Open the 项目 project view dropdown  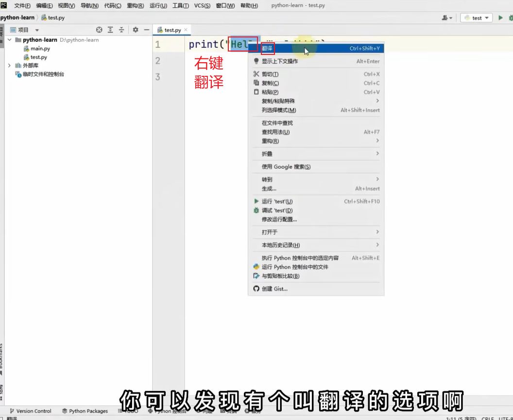(x=37, y=30)
